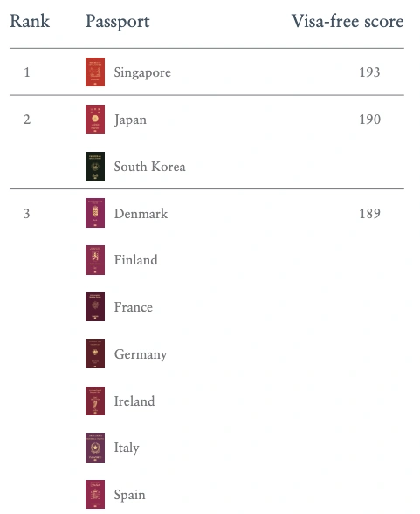The width and height of the screenshot is (420, 514).
Task: Click the Japan passport cover icon
Action: pos(95,120)
